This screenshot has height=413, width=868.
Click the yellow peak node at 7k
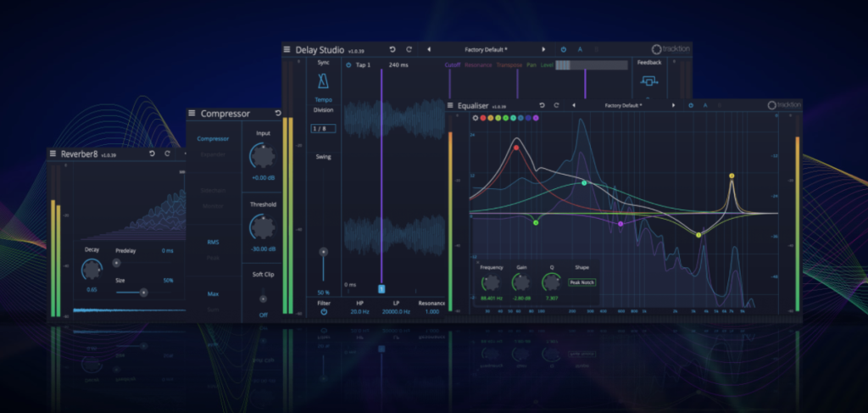click(x=732, y=176)
